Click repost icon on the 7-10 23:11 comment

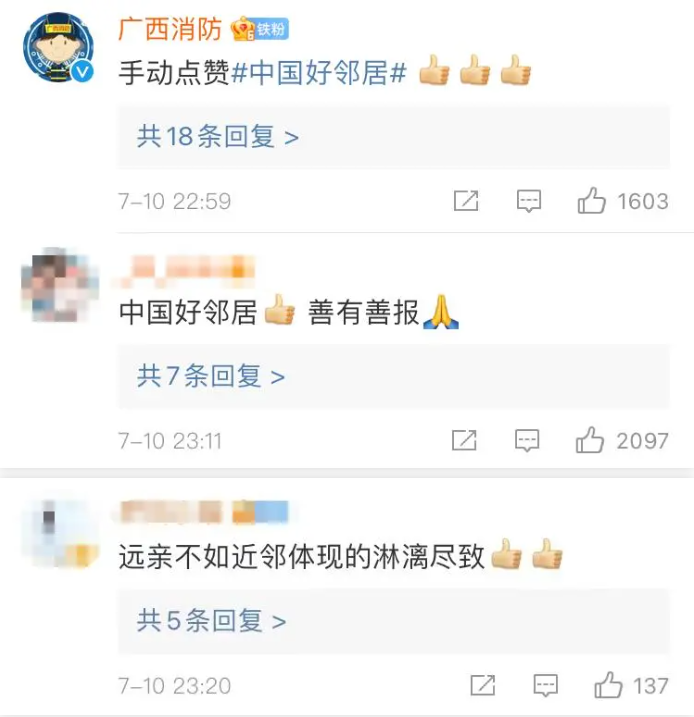[x=464, y=440]
